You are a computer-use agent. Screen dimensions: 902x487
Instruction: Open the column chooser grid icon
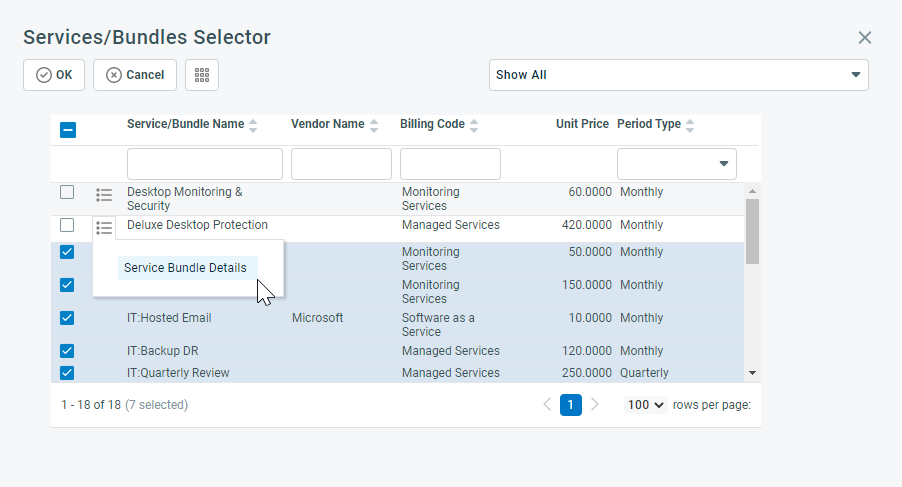[x=202, y=75]
